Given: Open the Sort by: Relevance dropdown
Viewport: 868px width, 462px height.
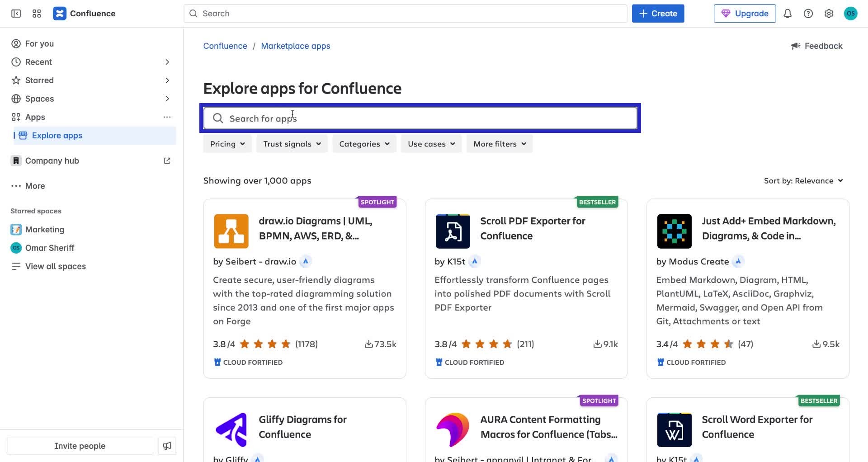Looking at the screenshot, I should pyautogui.click(x=803, y=180).
